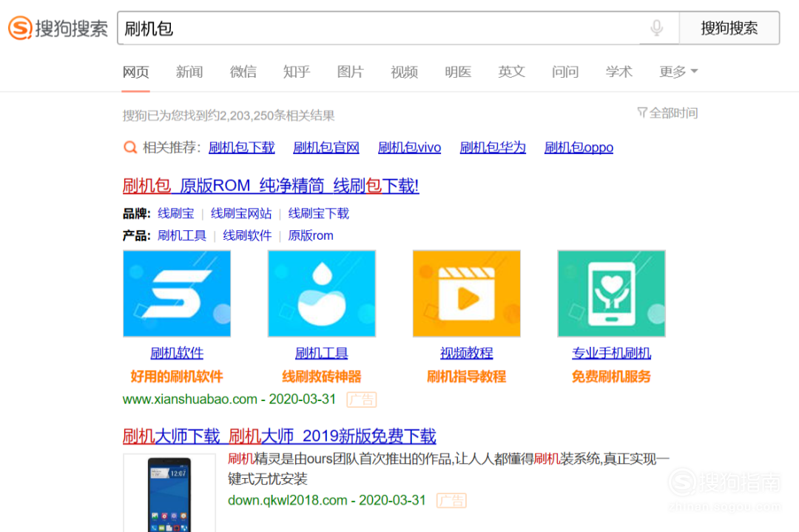
Task: Open related search 刷机包官网
Action: coord(326,148)
